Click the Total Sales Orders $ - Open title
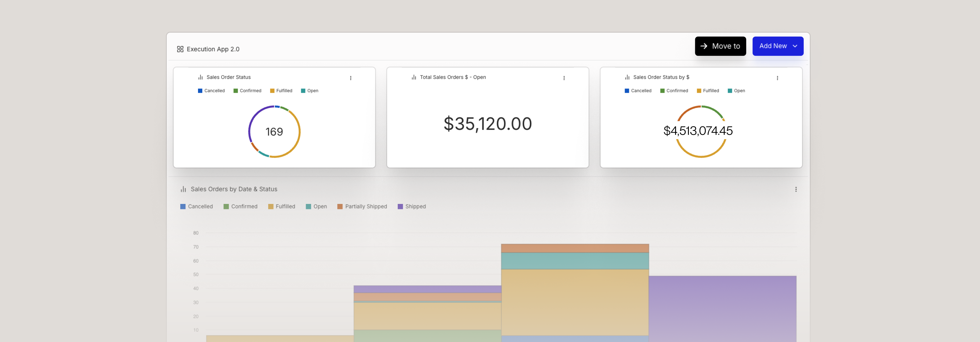Screen dimensions: 980x342 [453, 77]
